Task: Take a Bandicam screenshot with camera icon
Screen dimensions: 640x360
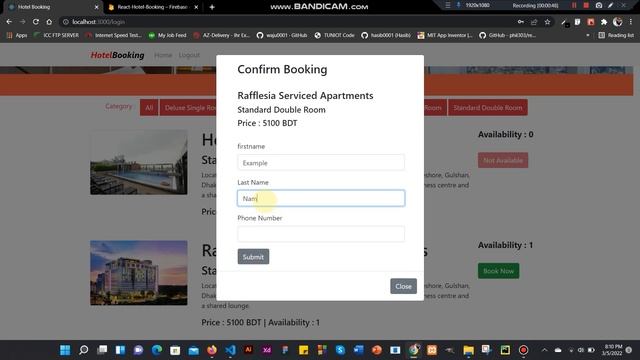Action: click(599, 5)
